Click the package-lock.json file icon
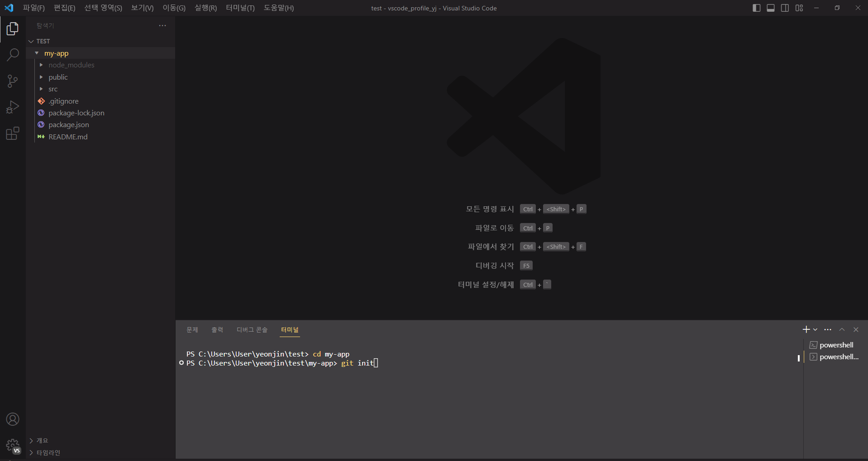The image size is (868, 461). (41, 113)
